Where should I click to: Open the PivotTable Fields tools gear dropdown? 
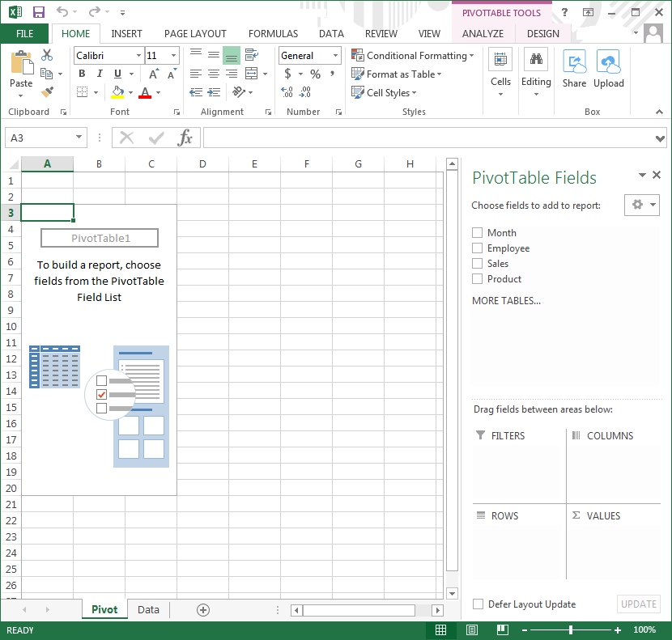click(641, 205)
